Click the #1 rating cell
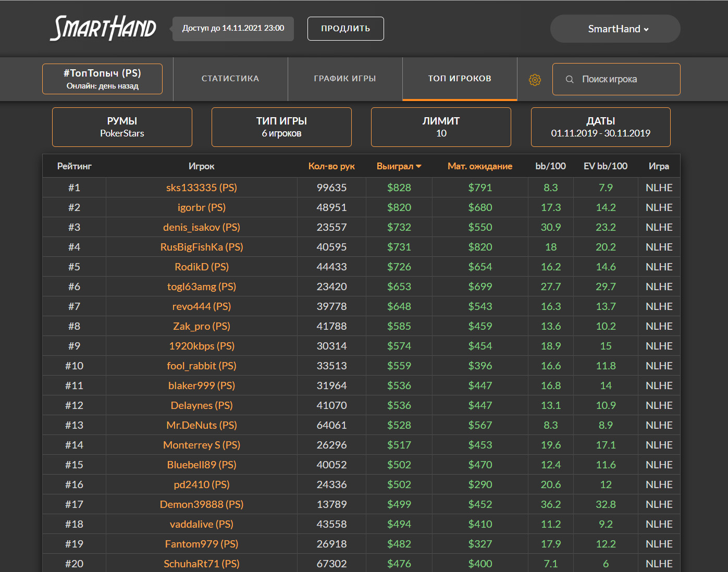 click(x=74, y=188)
